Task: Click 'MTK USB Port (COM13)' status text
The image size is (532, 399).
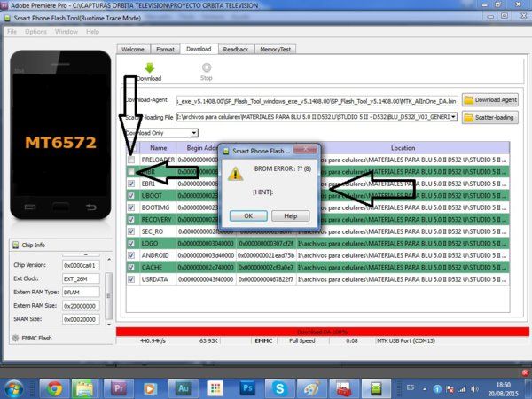Action: coord(406,340)
